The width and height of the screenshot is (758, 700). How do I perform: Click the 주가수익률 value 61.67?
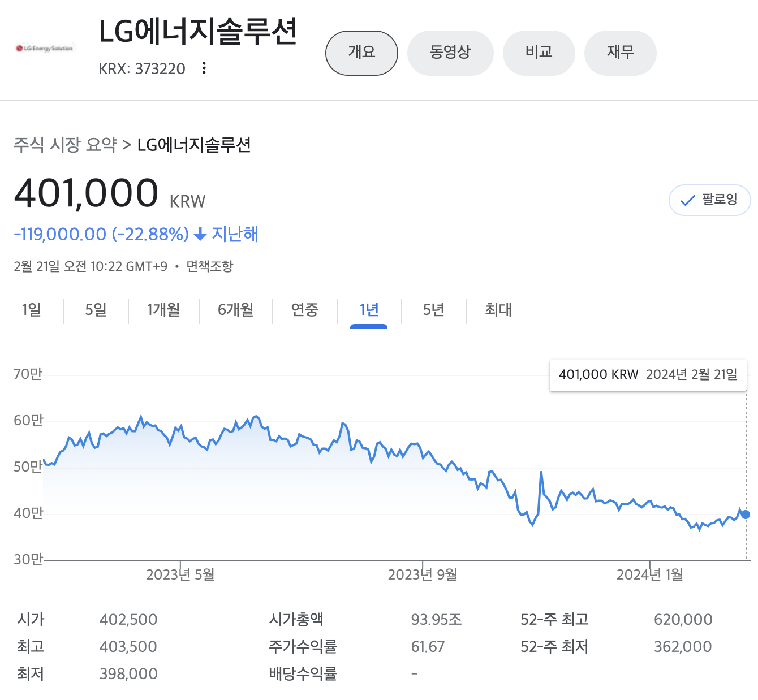click(x=428, y=647)
